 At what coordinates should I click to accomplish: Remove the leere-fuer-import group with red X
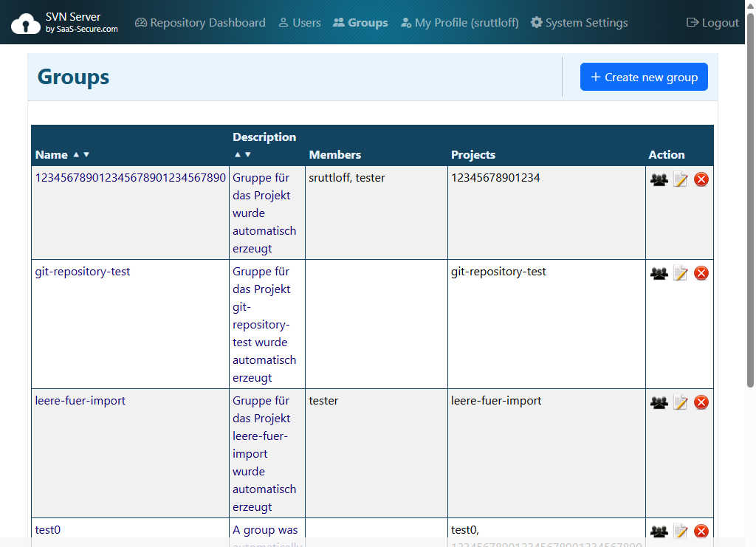(701, 402)
